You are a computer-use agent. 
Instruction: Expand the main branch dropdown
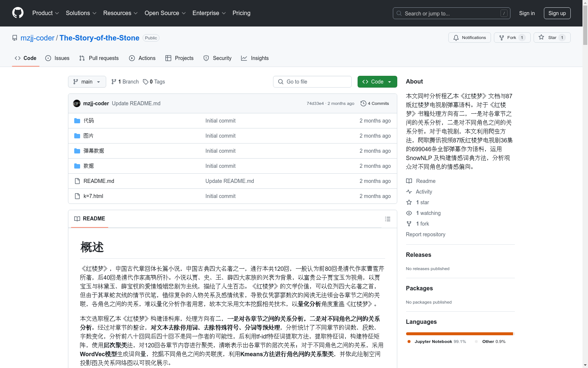87,82
